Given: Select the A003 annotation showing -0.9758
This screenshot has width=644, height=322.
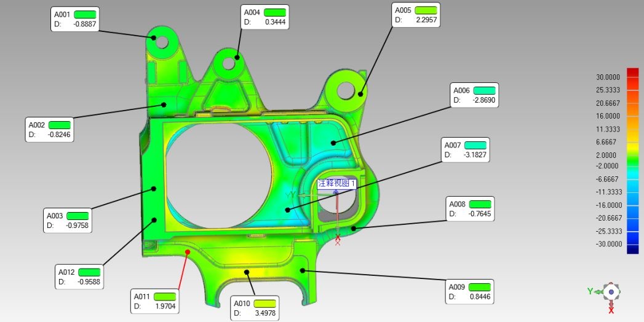Looking at the screenshot, I should (68, 221).
